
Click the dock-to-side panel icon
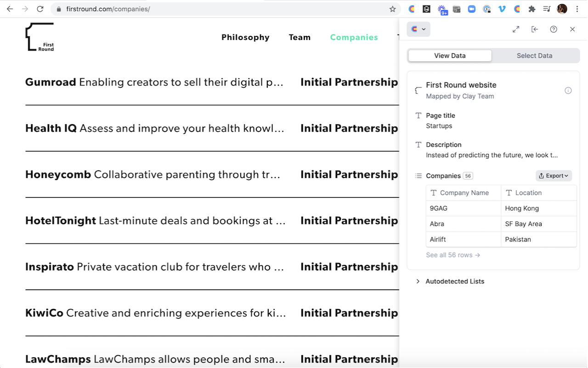pyautogui.click(x=535, y=29)
